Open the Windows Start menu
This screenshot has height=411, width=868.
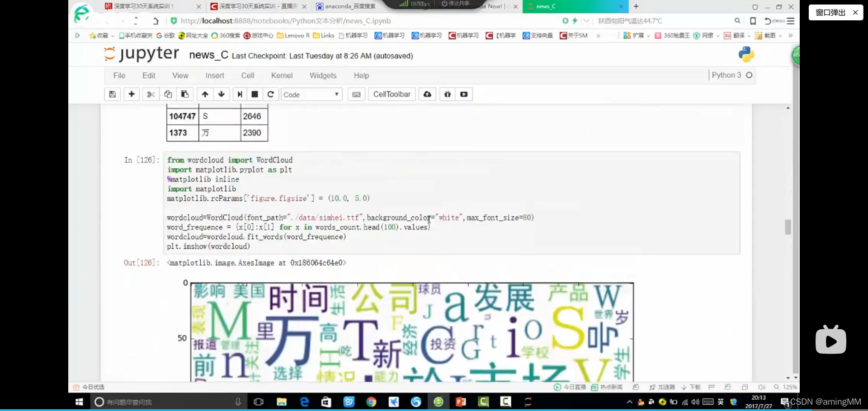pyautogui.click(x=79, y=402)
